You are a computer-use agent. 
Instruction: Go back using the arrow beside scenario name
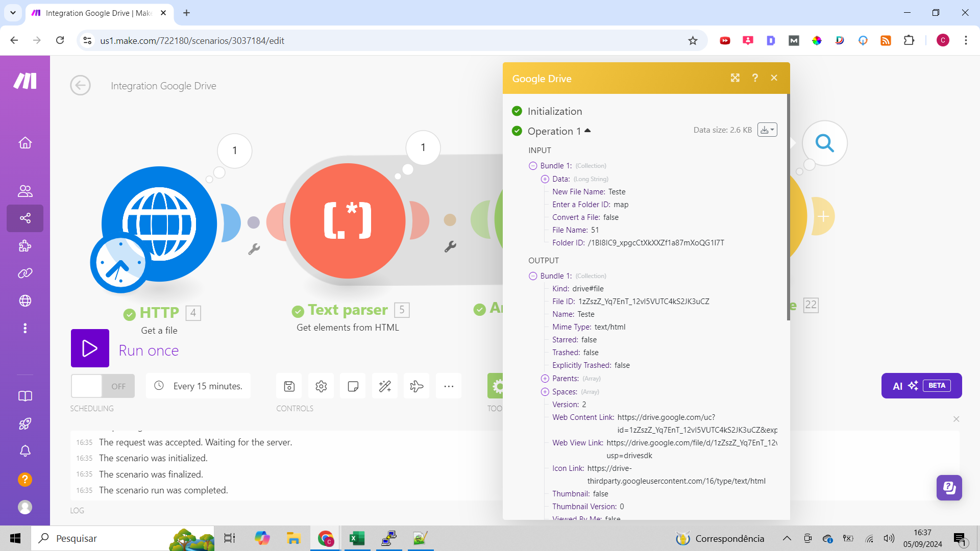[x=80, y=85]
